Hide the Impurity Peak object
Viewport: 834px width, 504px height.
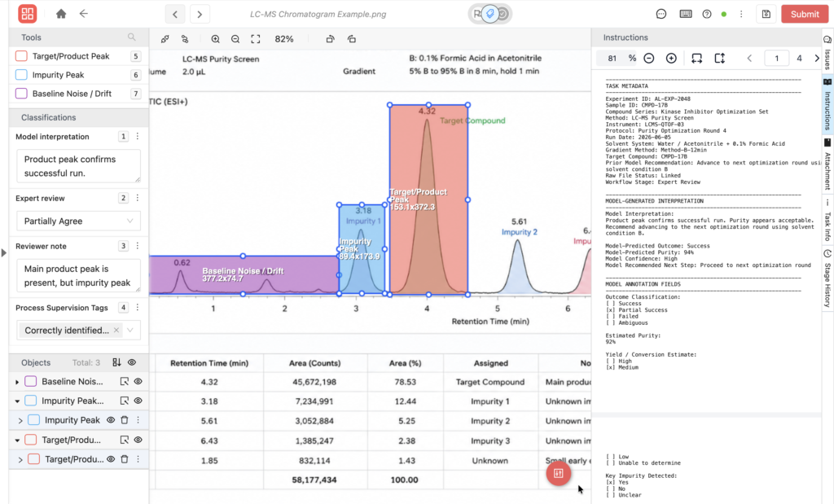click(x=111, y=420)
